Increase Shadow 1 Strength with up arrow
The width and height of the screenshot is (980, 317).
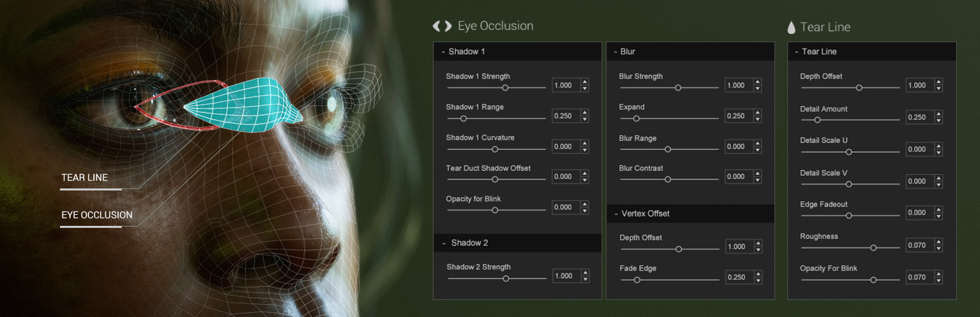tap(585, 82)
